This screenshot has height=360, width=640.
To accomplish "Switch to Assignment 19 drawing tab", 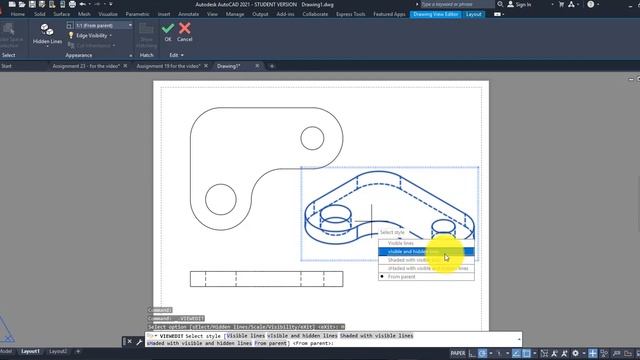I will 168,66.
